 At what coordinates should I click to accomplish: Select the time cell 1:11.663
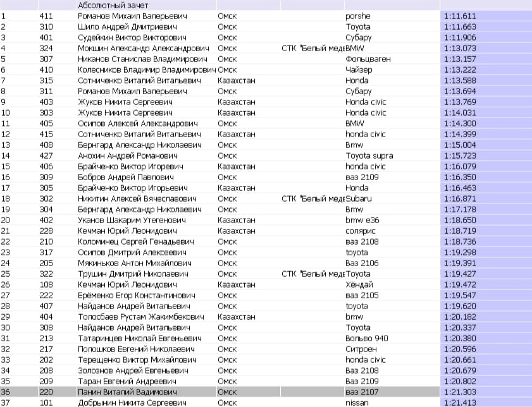(460, 27)
